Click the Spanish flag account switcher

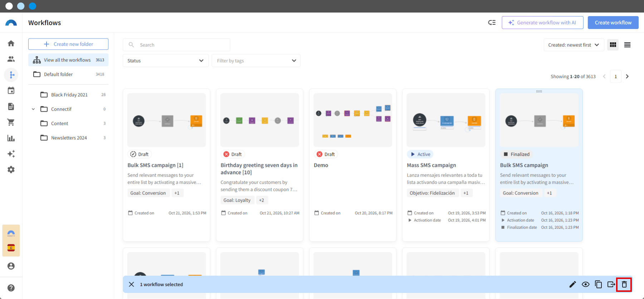tap(11, 248)
